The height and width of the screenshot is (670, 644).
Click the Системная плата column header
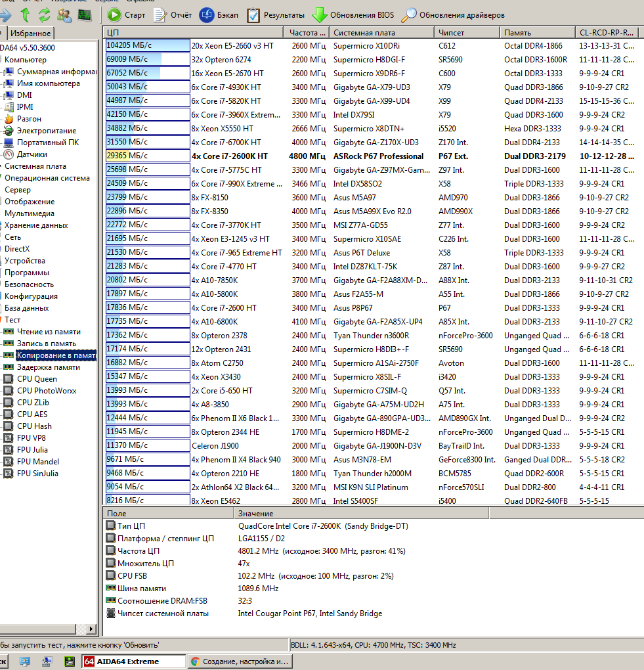pos(382,32)
